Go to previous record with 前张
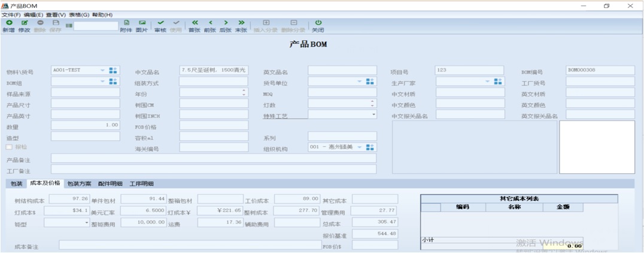The height and width of the screenshot is (253, 644). (210, 23)
